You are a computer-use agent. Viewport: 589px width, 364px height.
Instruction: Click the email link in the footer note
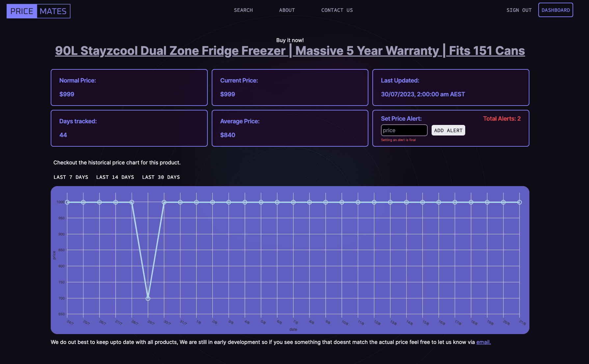tap(483, 342)
